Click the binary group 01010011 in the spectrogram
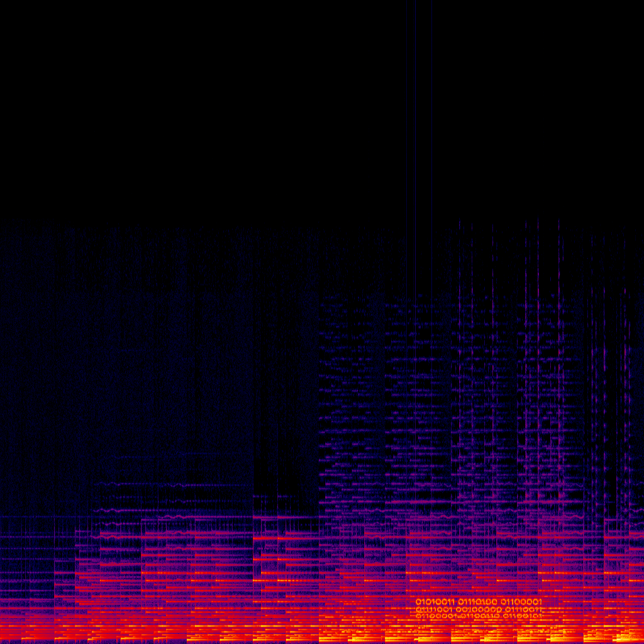Viewport: 644px width, 644px height. (436, 602)
